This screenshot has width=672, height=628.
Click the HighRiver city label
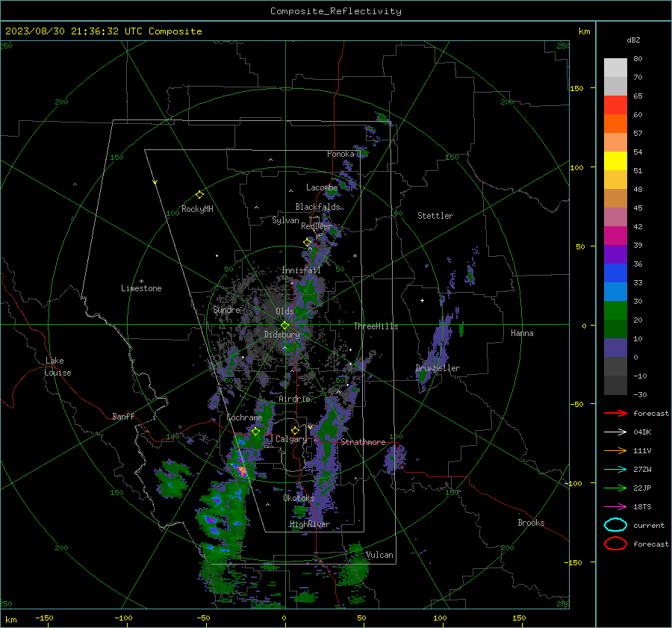coord(310,524)
